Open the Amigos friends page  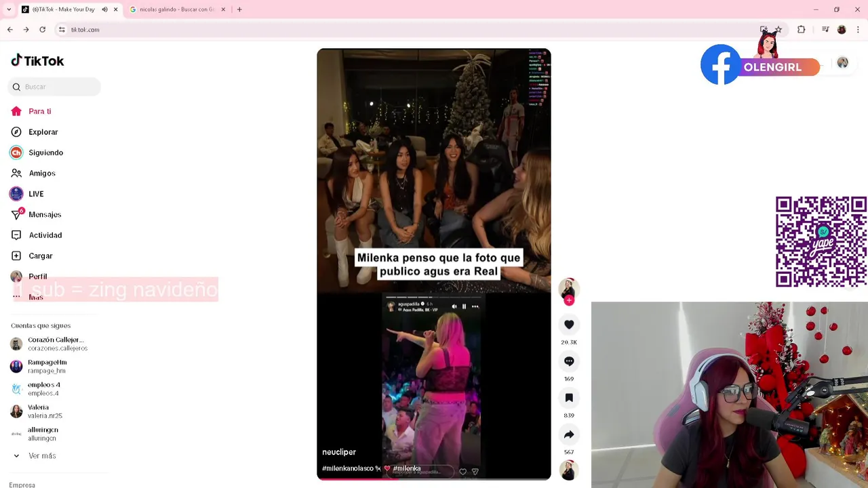coord(33,174)
